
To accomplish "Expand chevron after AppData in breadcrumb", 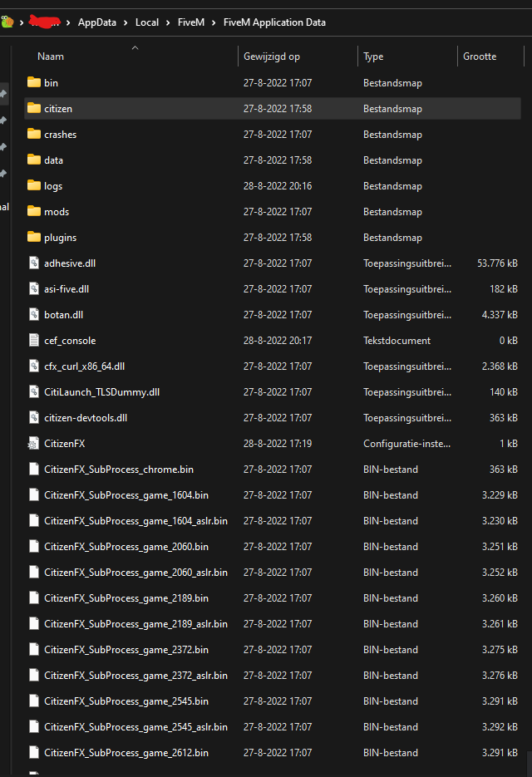I will pyautogui.click(x=126, y=22).
